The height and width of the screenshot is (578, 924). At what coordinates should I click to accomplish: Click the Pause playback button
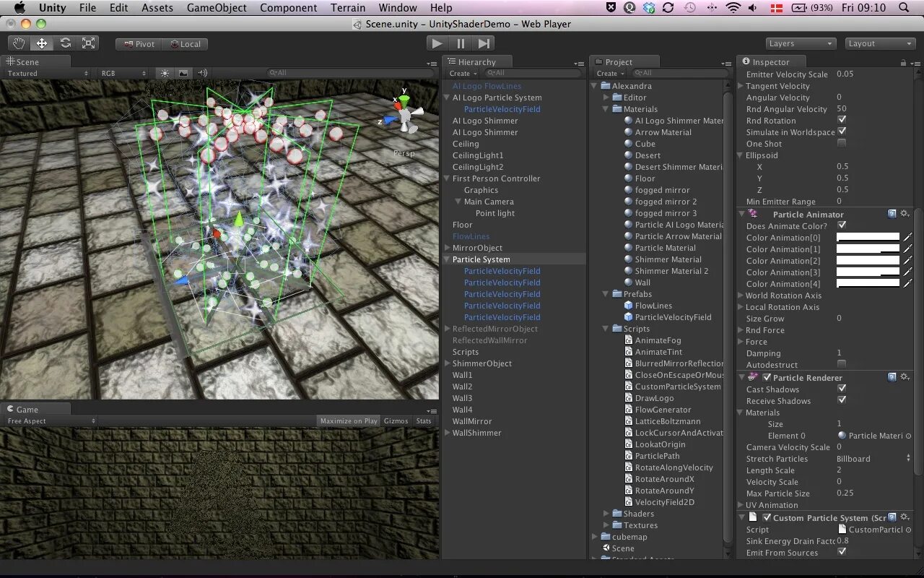click(461, 43)
